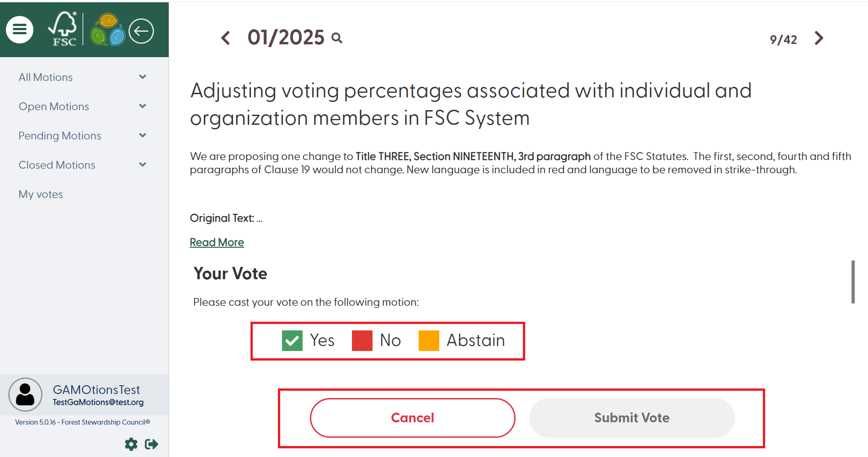Click the user profile avatar
The height and width of the screenshot is (457, 868).
(26, 394)
